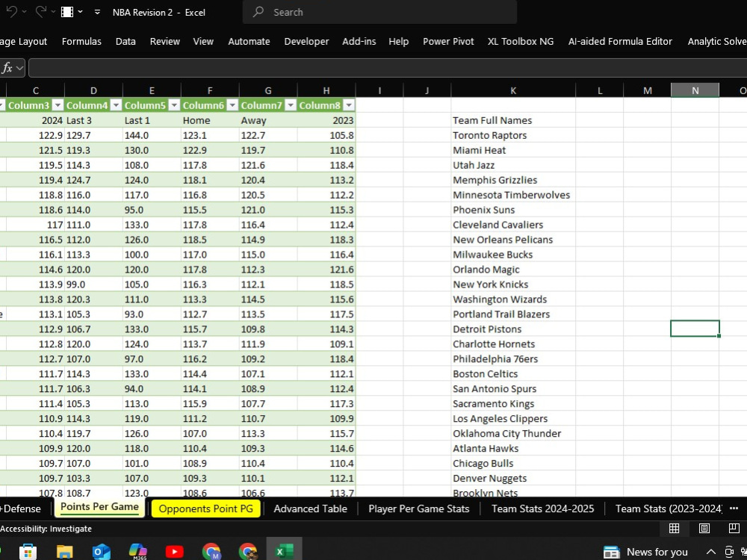The width and height of the screenshot is (747, 560).
Task: Open the Column3 filter dropdown
Action: (x=58, y=105)
